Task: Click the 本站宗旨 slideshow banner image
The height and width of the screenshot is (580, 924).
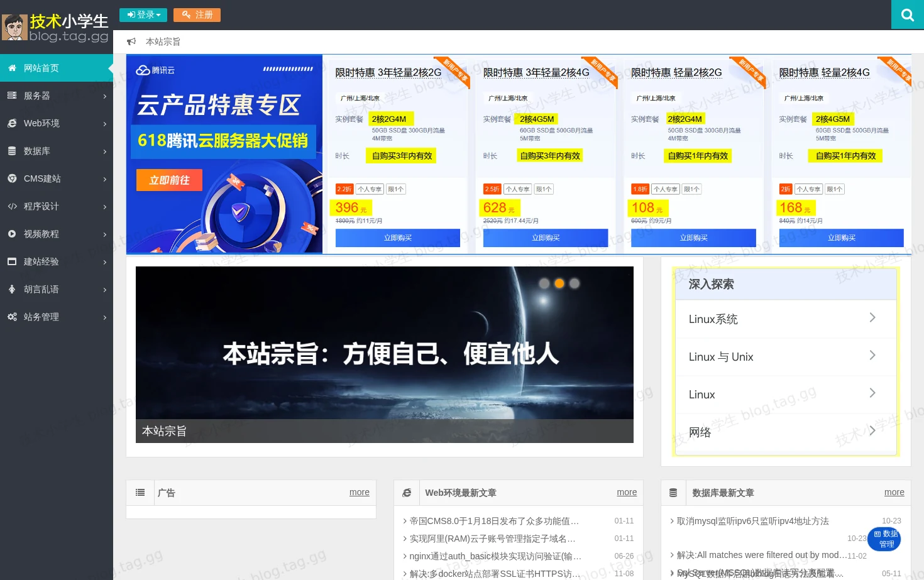Action: click(385, 354)
